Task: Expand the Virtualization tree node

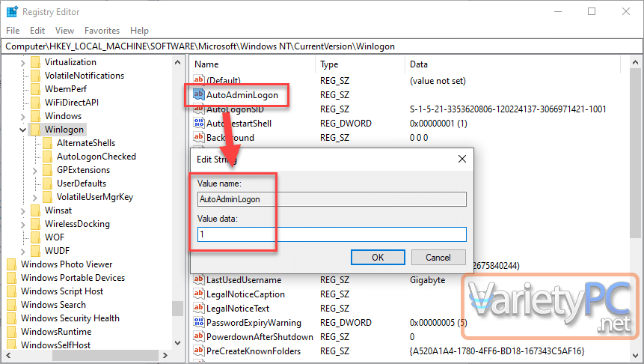Action: coord(23,62)
